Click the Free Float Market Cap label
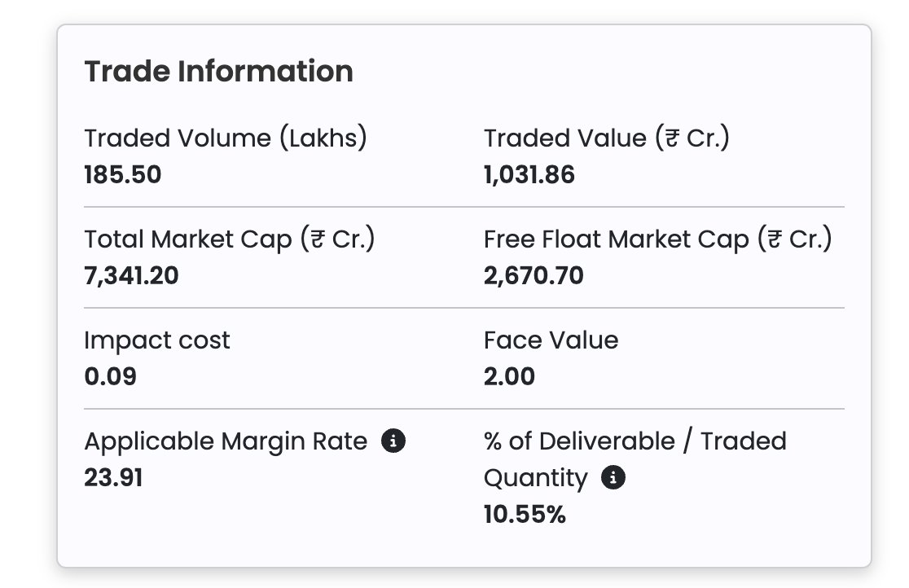The height and width of the screenshot is (588, 909). point(658,239)
